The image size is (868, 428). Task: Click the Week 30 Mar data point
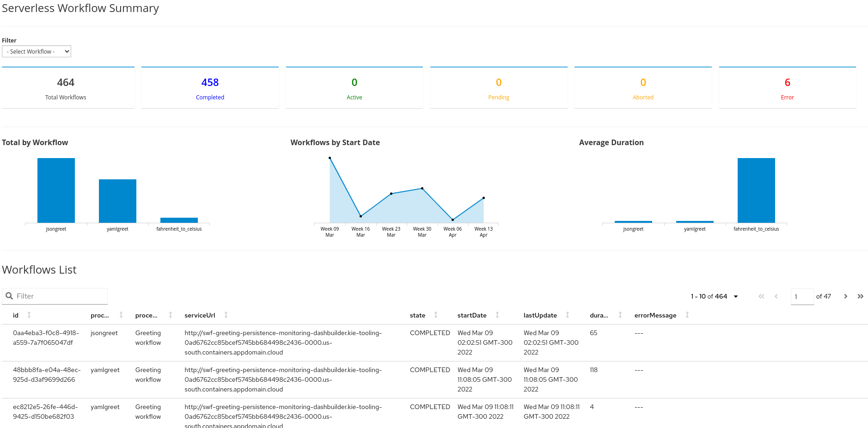click(422, 188)
